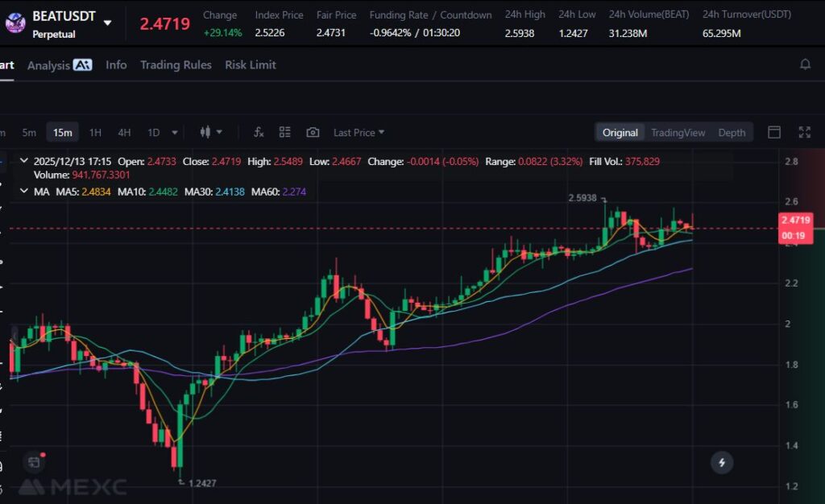Open the Trading Rules tab

point(176,64)
